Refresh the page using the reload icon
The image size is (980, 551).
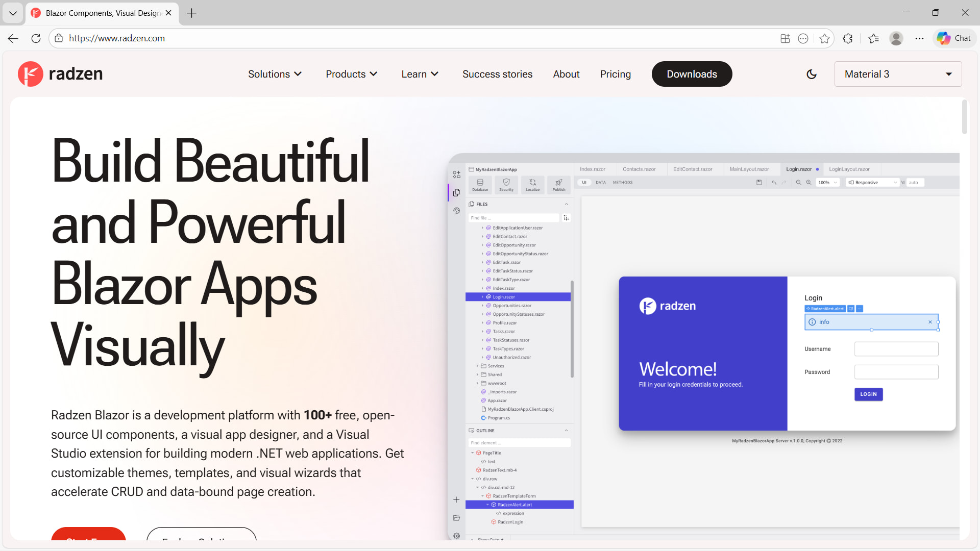(x=36, y=38)
